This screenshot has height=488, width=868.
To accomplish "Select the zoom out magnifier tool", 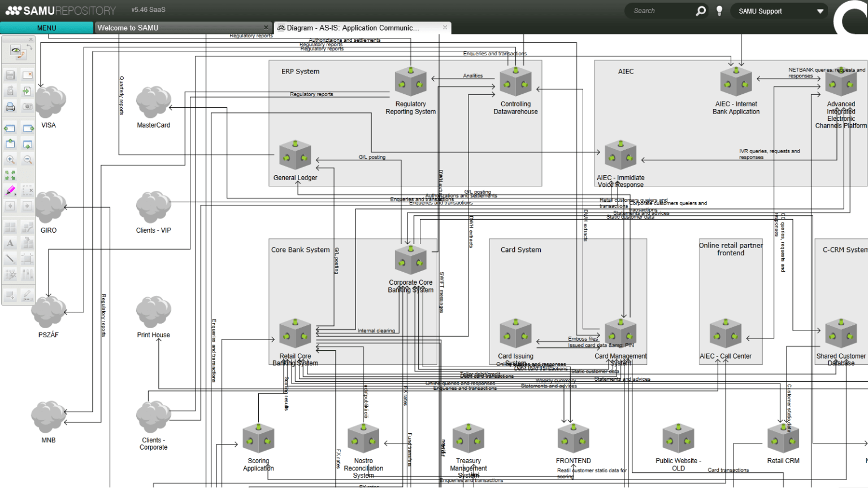I will click(28, 159).
